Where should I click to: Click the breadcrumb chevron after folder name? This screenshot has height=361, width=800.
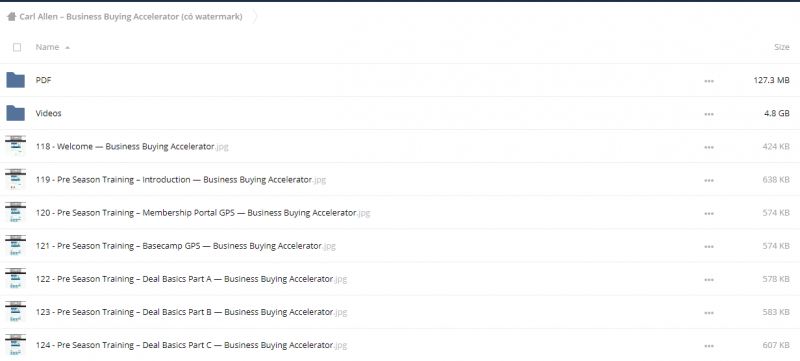pos(255,17)
